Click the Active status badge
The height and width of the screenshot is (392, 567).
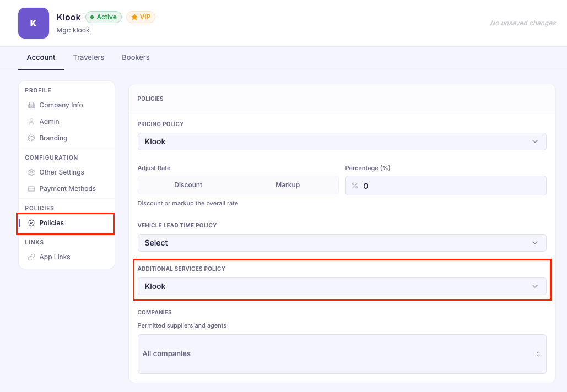104,17
